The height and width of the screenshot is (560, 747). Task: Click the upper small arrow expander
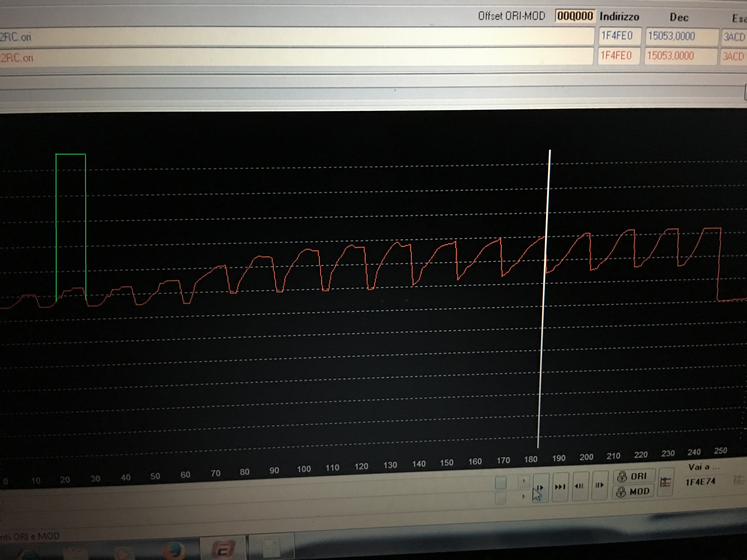click(x=524, y=481)
